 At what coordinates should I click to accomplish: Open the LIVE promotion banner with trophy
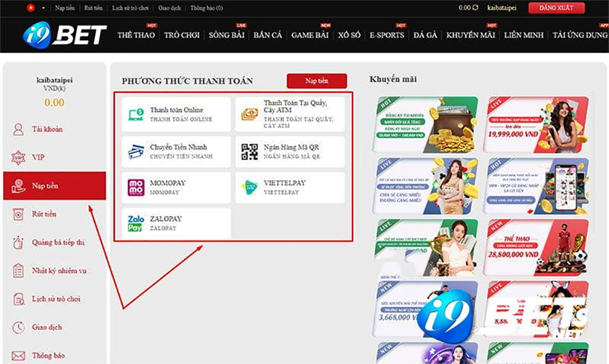(x=425, y=247)
